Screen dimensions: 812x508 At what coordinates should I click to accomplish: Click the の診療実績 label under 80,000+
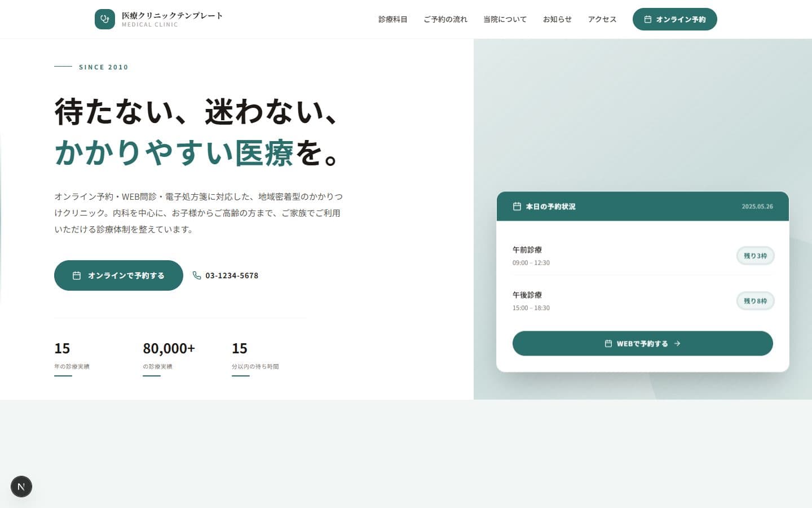click(x=158, y=366)
